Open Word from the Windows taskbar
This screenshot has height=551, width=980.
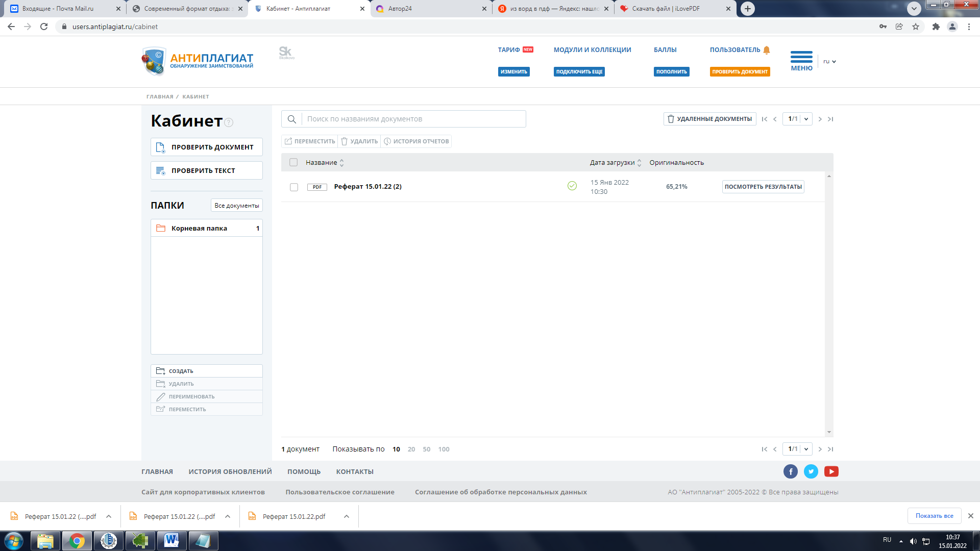coord(171,540)
